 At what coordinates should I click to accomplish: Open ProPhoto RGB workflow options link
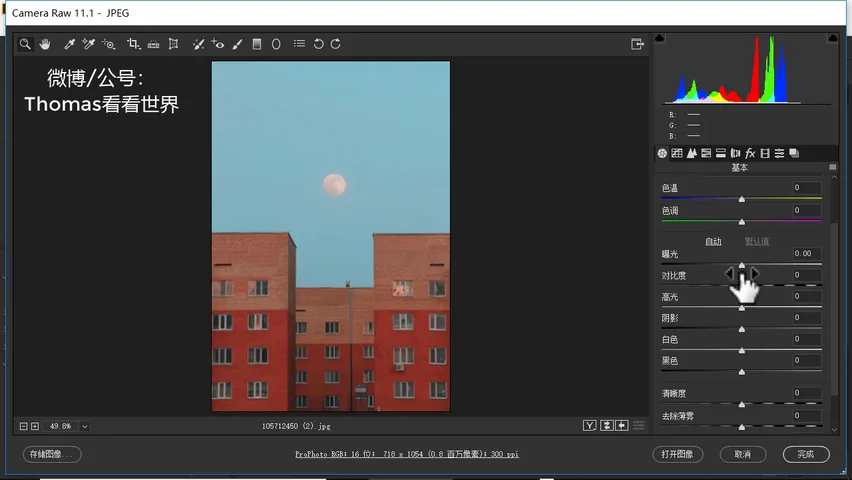coord(406,454)
